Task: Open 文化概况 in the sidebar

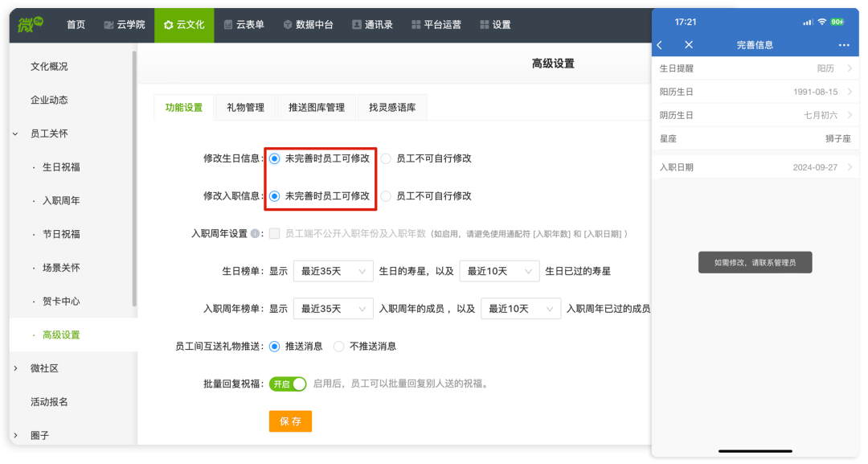Action: [x=49, y=67]
